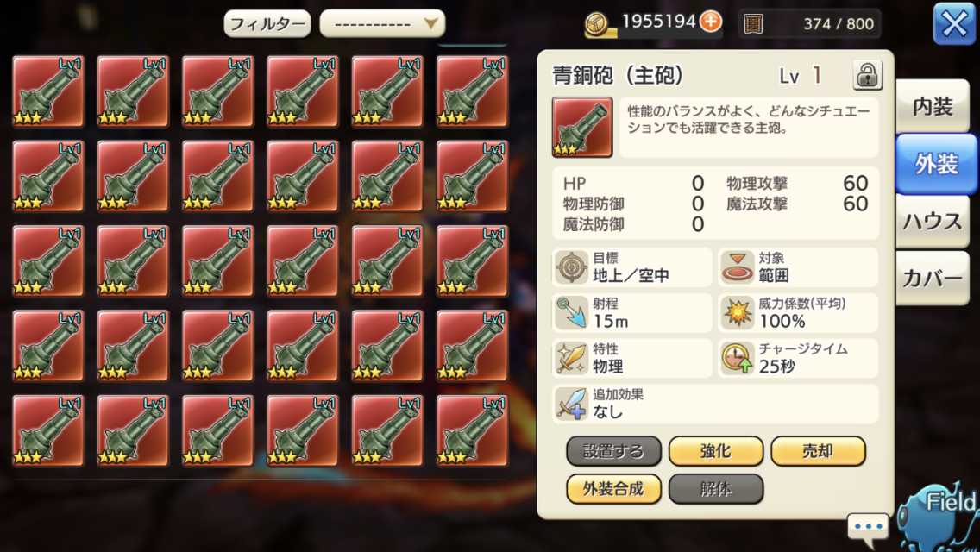The width and height of the screenshot is (980, 552).
Task: Open the filter dropdown menu
Action: [x=382, y=24]
